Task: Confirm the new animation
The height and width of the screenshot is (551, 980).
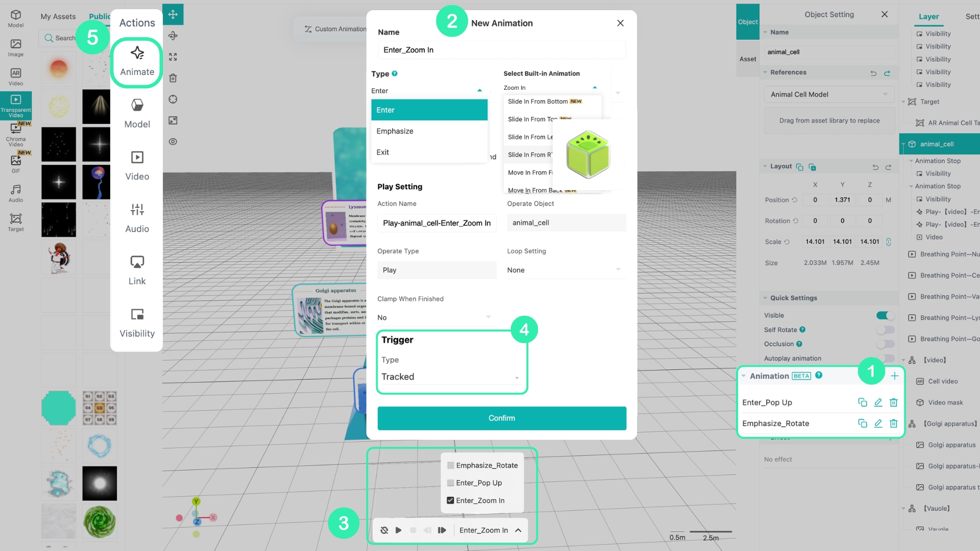Action: pyautogui.click(x=502, y=418)
